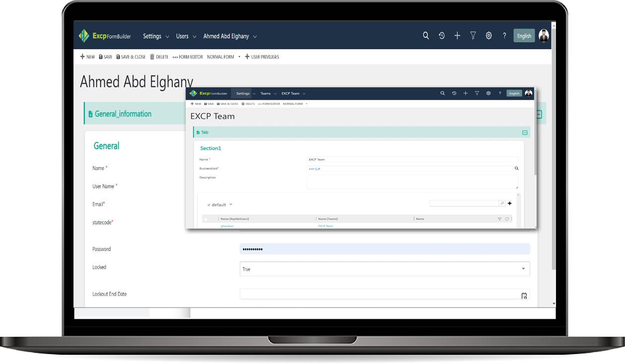Refresh the EXCP Team members grid
Image resolution: width=625 pixels, height=364 pixels.
click(507, 219)
